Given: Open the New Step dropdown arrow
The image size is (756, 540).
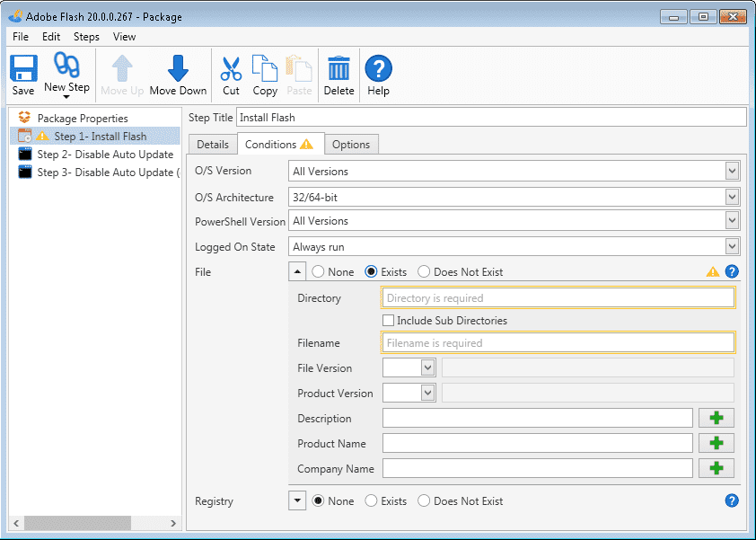Looking at the screenshot, I should tap(66, 97).
